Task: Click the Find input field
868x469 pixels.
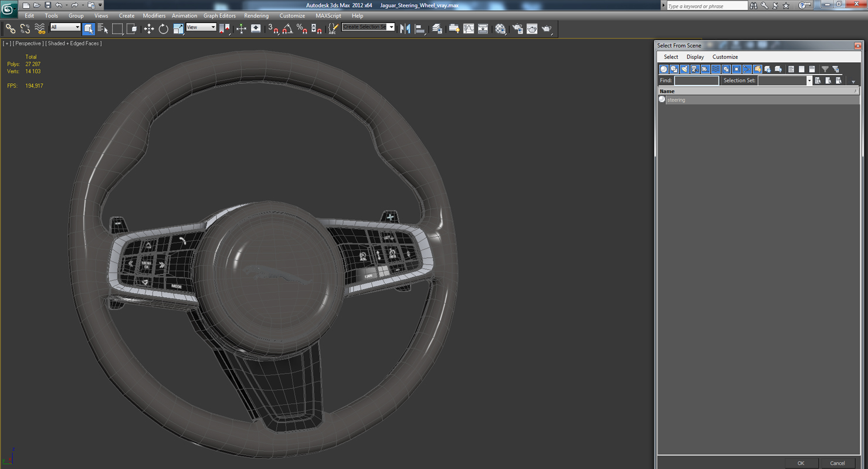Action: point(696,81)
